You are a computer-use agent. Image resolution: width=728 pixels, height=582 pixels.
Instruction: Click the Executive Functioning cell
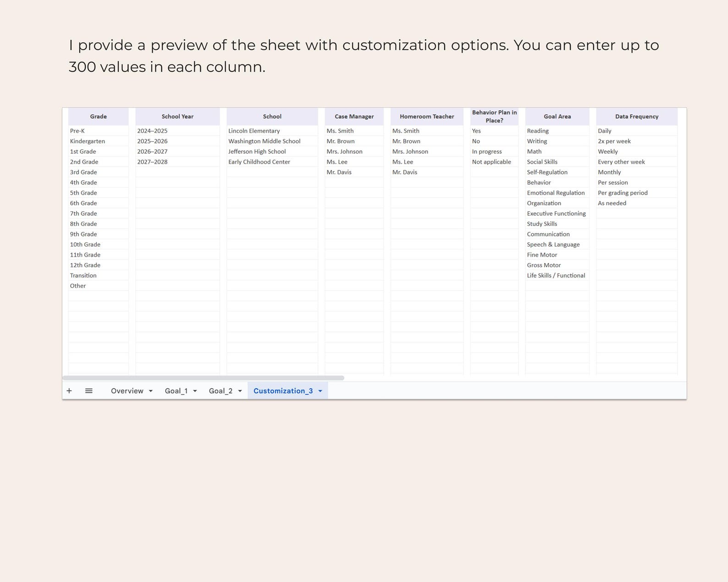pyautogui.click(x=557, y=214)
